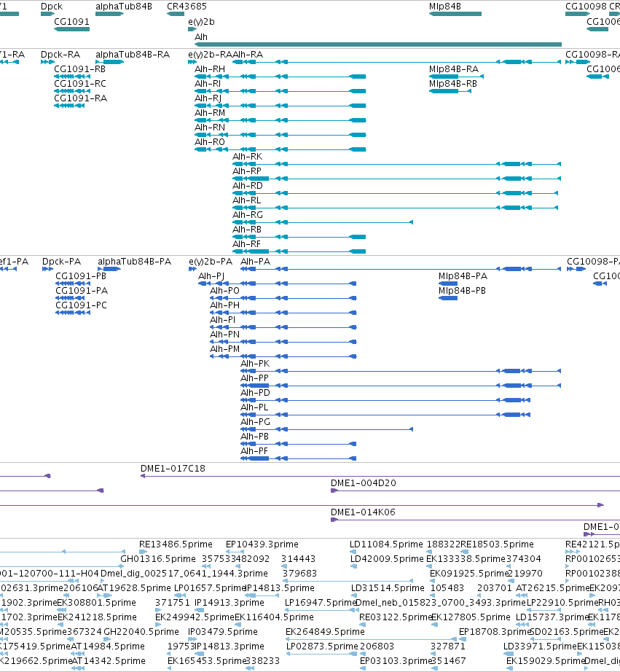This screenshot has height=672, width=620.
Task: Select the alphaTub84B-RA transcript label
Action: pos(133,55)
